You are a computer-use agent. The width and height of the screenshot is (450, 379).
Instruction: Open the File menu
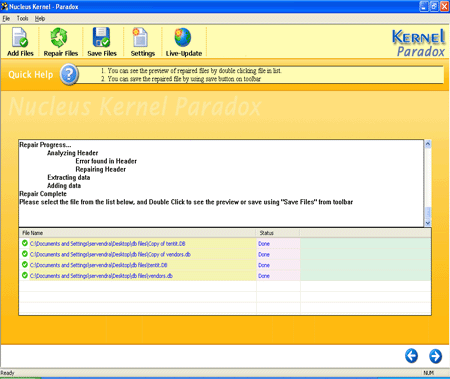point(6,19)
